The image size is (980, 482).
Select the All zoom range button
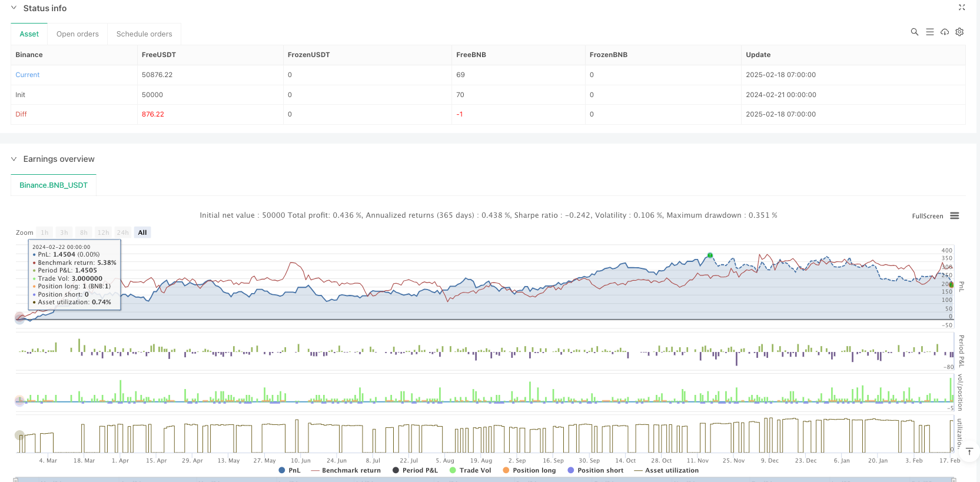click(x=142, y=232)
